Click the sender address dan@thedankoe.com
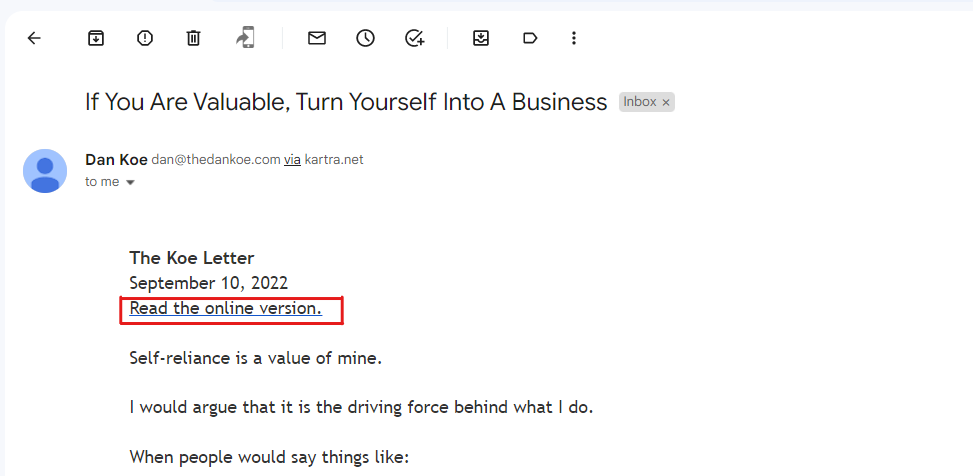Viewport: 973px width, 476px height. [x=216, y=160]
